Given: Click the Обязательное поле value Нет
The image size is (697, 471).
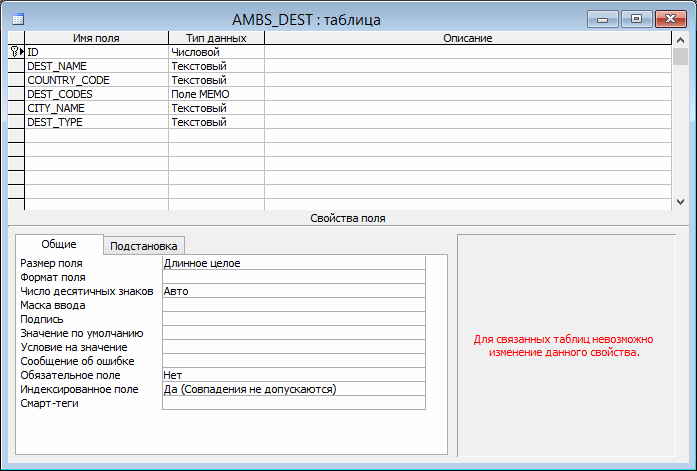Looking at the screenshot, I should point(294,375).
